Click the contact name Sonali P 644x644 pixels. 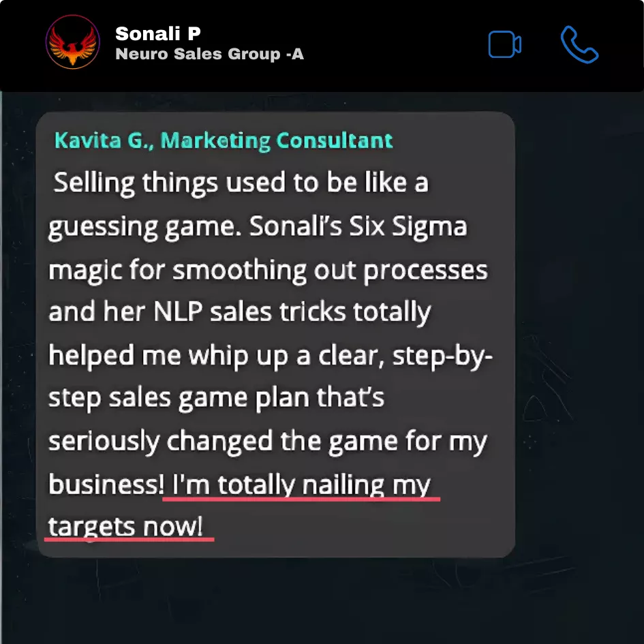click(158, 33)
